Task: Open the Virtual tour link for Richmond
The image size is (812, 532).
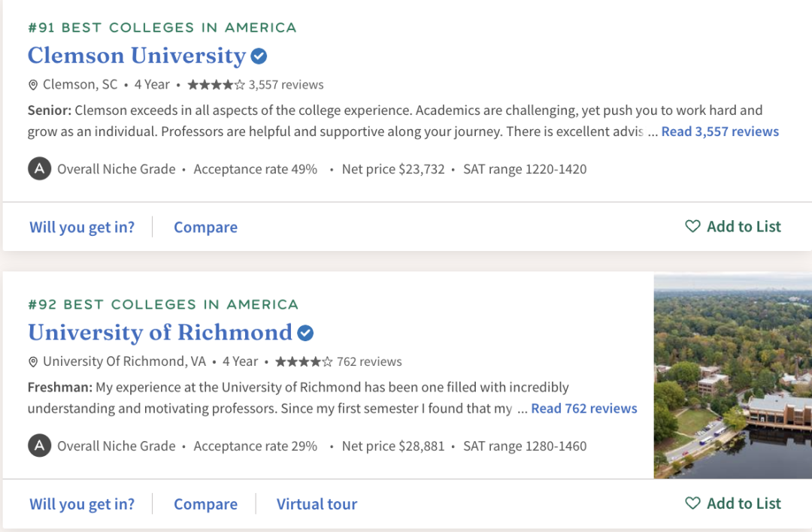Action: click(x=317, y=504)
